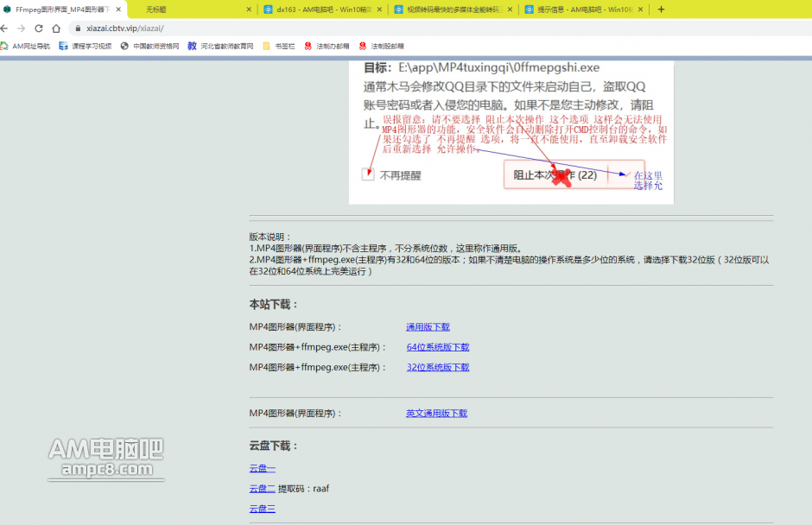The width and height of the screenshot is (812, 525).
Task: Click the 云盘下载： heading
Action: tap(274, 446)
